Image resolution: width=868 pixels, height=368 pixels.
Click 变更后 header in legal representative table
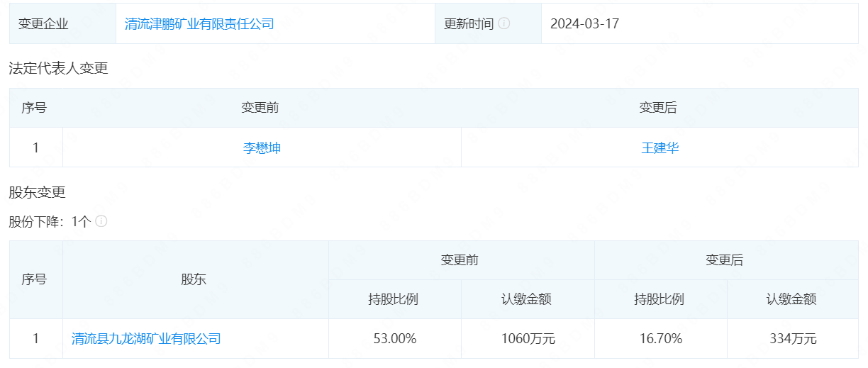[x=658, y=107]
